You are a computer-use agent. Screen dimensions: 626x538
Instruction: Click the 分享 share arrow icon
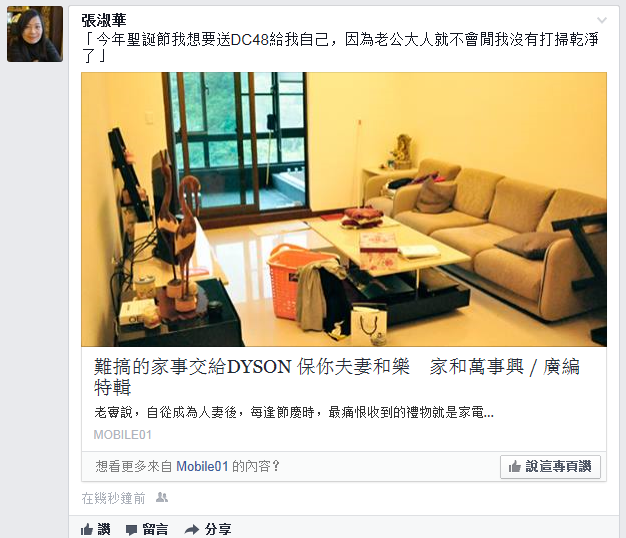point(192,530)
